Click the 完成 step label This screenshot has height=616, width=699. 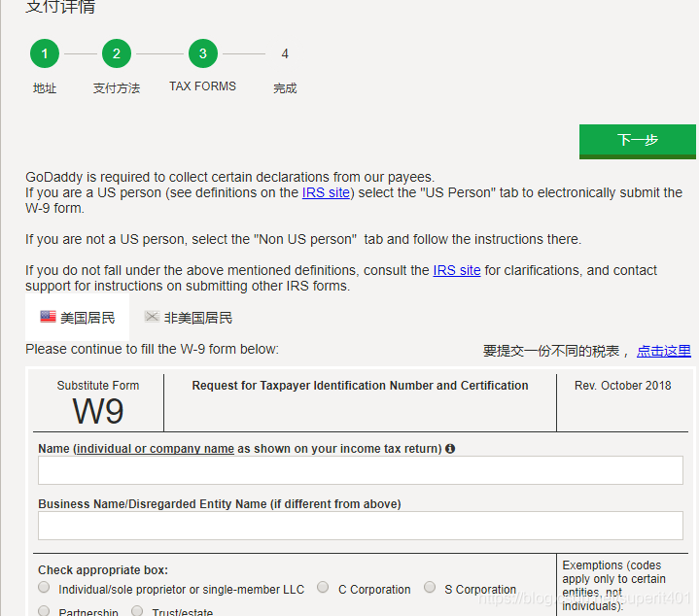285,88
